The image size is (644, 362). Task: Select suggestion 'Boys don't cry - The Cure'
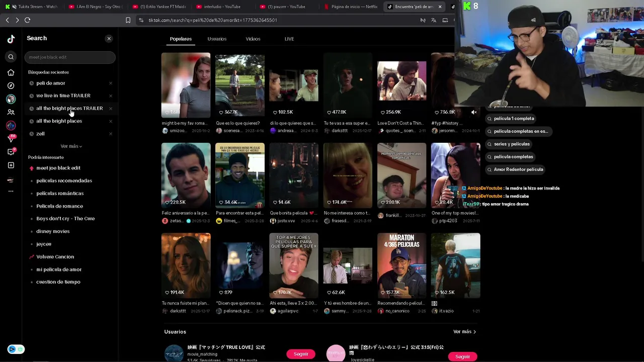click(65, 219)
